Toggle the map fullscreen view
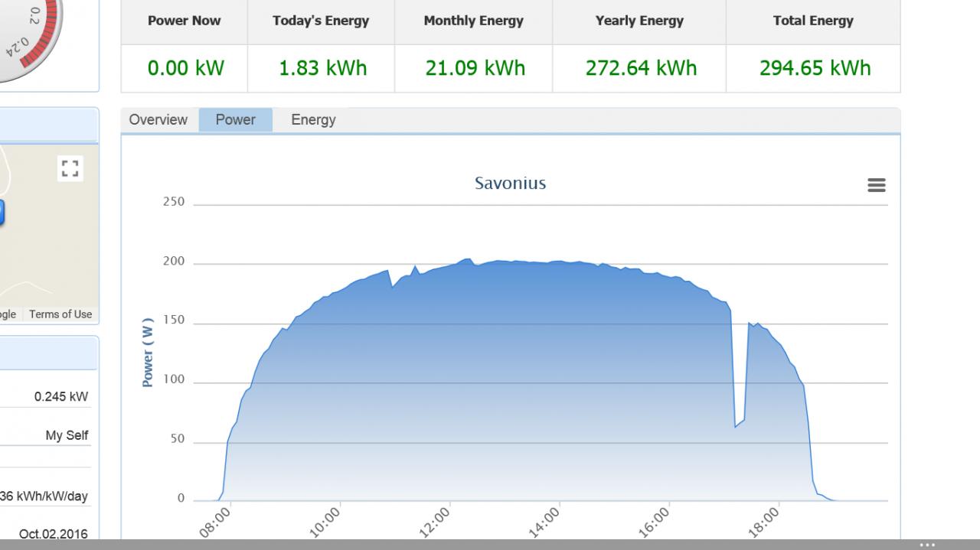 point(70,168)
